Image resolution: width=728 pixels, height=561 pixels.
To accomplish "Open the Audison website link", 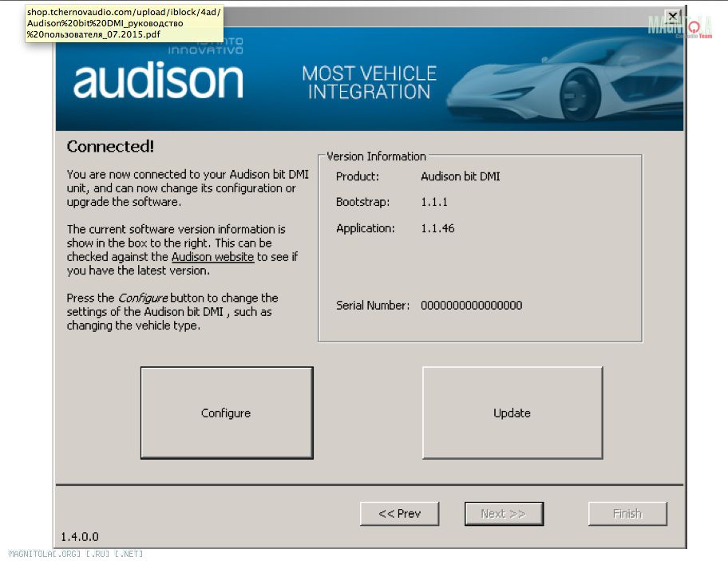I will tap(212, 257).
